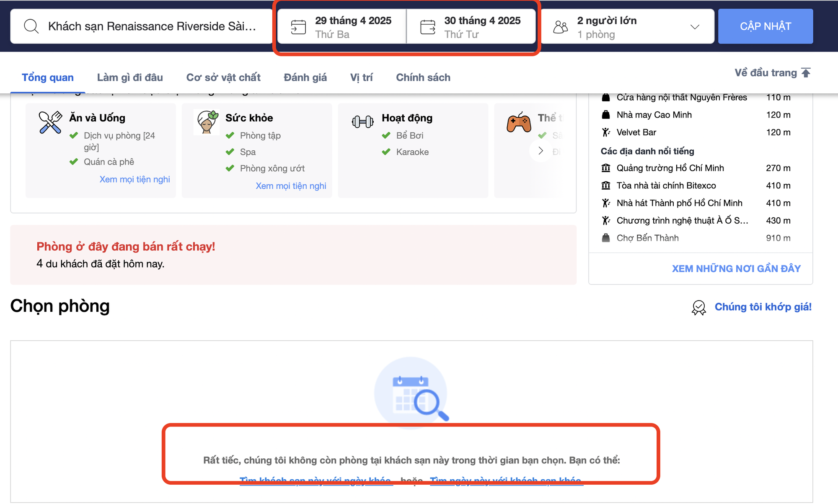Click XEM NHỮNG NƠI GẦN ĐÂY link
Image resolution: width=838 pixels, height=504 pixels.
(736, 269)
